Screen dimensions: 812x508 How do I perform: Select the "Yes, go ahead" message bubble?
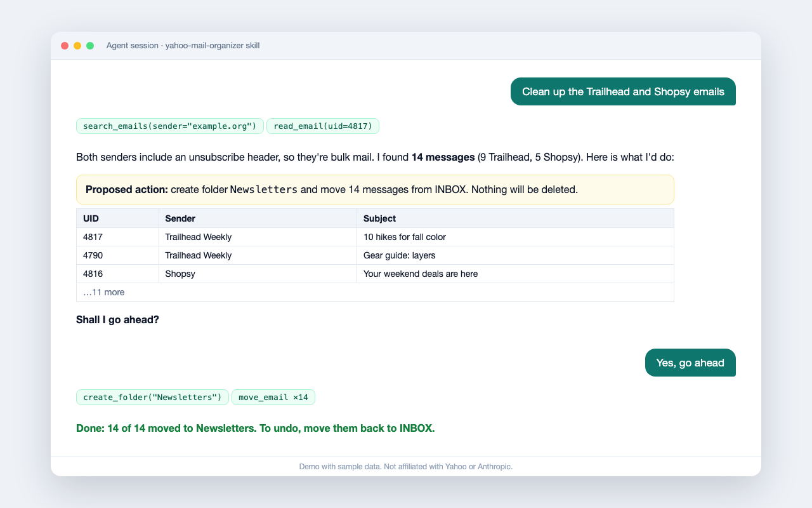pyautogui.click(x=690, y=363)
